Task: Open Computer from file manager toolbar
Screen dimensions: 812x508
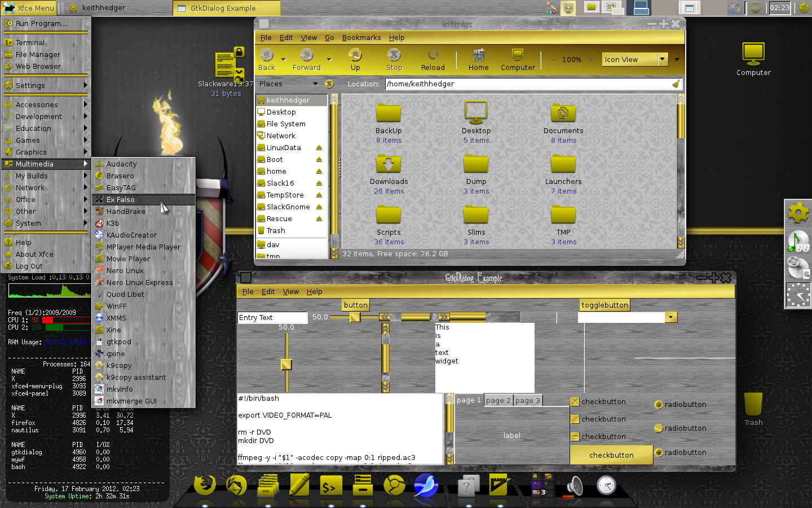Action: pos(518,55)
